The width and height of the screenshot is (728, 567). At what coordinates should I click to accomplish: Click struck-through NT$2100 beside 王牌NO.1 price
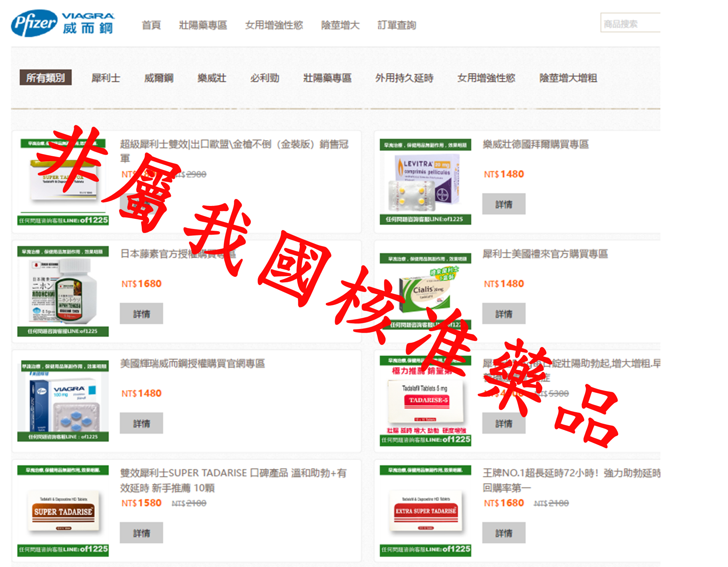pos(551,503)
